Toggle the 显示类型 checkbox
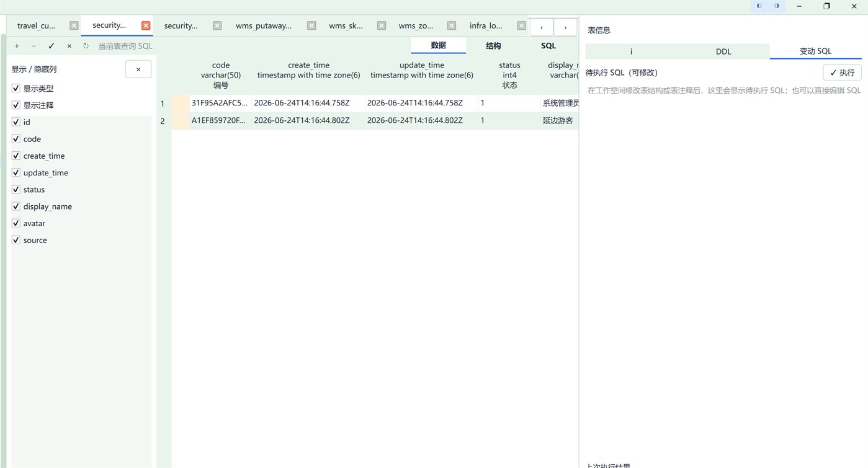The height and width of the screenshot is (468, 868). 16,88
